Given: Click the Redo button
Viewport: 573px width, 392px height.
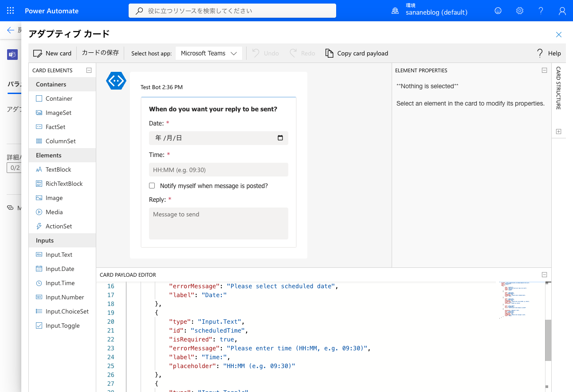Looking at the screenshot, I should coord(302,53).
